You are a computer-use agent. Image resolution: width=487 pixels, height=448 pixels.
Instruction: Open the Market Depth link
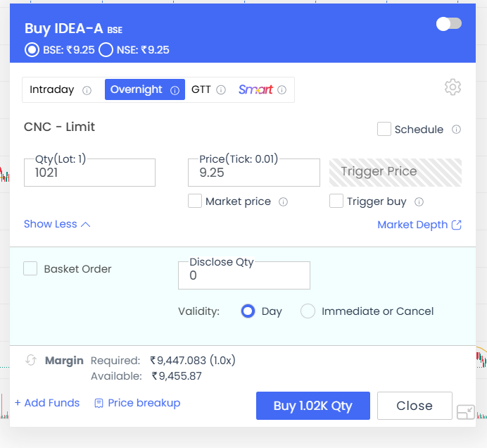point(419,225)
